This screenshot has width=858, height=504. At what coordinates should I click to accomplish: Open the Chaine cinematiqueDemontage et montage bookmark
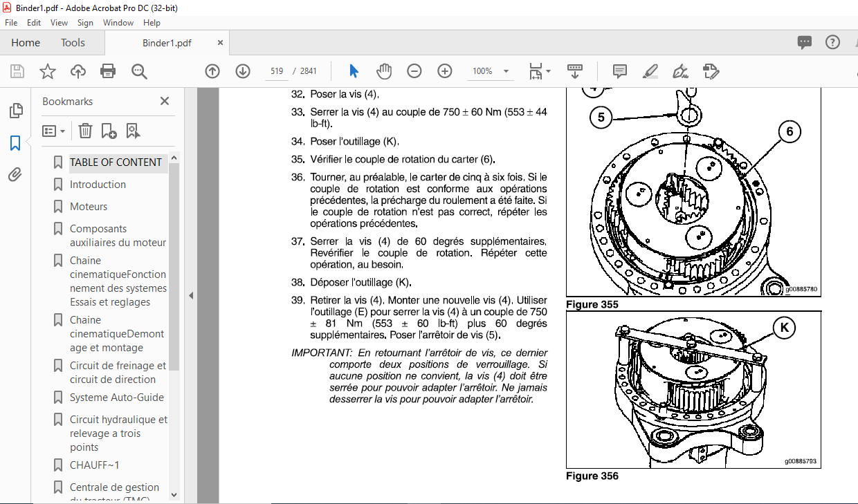click(117, 334)
